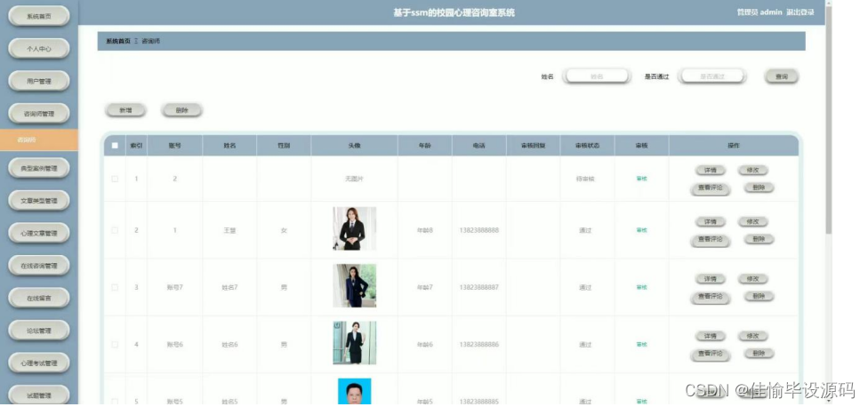868x407 pixels.
Task: Click 删除 in 姓名6's row
Action: coord(759,353)
